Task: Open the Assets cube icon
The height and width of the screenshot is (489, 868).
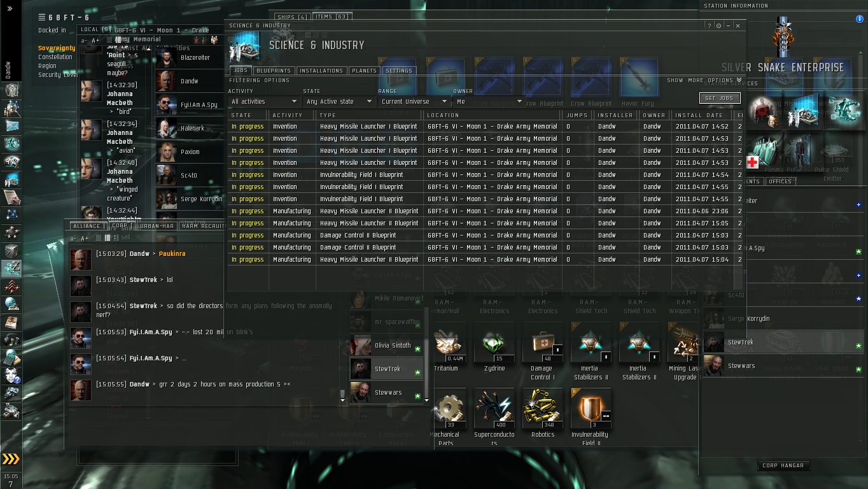Action: point(11,251)
